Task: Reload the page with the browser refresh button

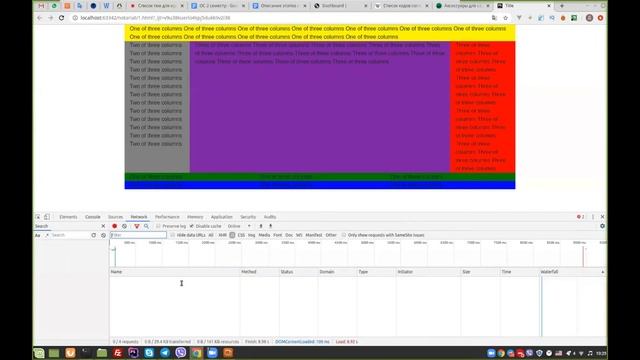Action: pos(62,18)
